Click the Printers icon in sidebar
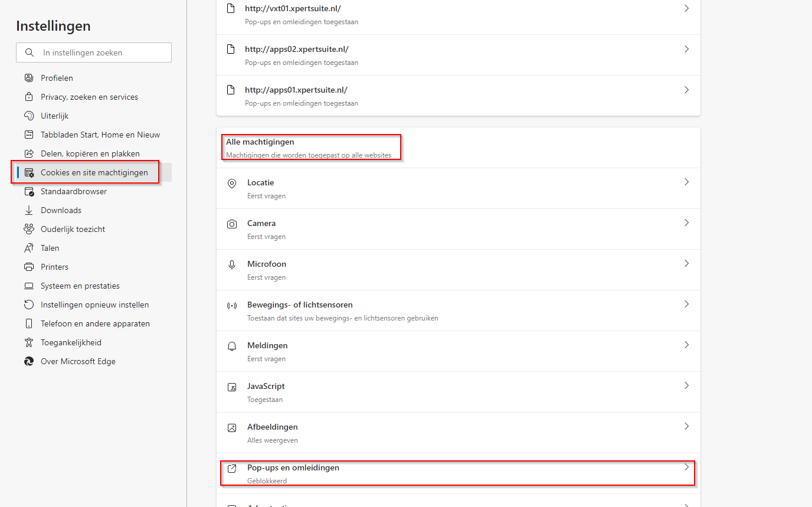812x507 pixels. click(x=29, y=267)
